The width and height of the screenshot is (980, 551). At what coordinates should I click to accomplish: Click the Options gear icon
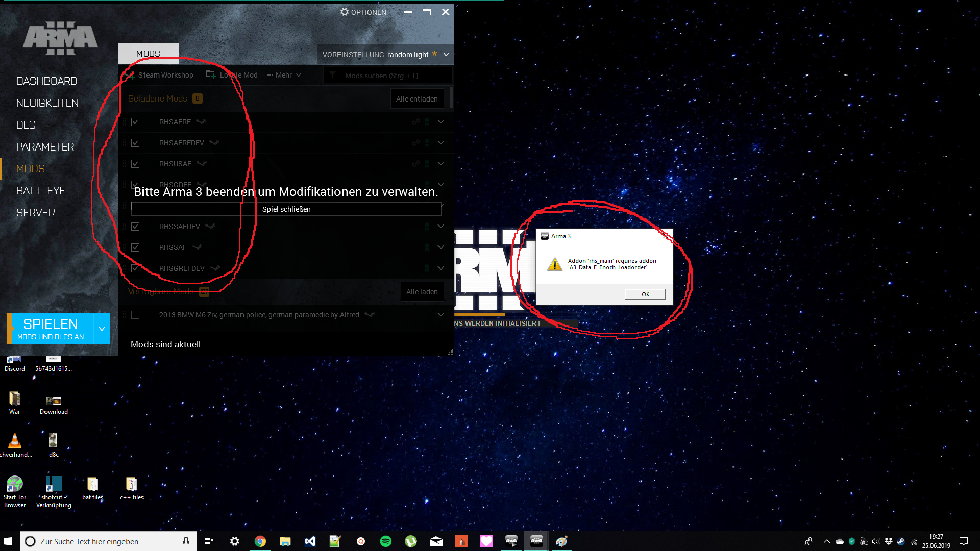(x=345, y=12)
